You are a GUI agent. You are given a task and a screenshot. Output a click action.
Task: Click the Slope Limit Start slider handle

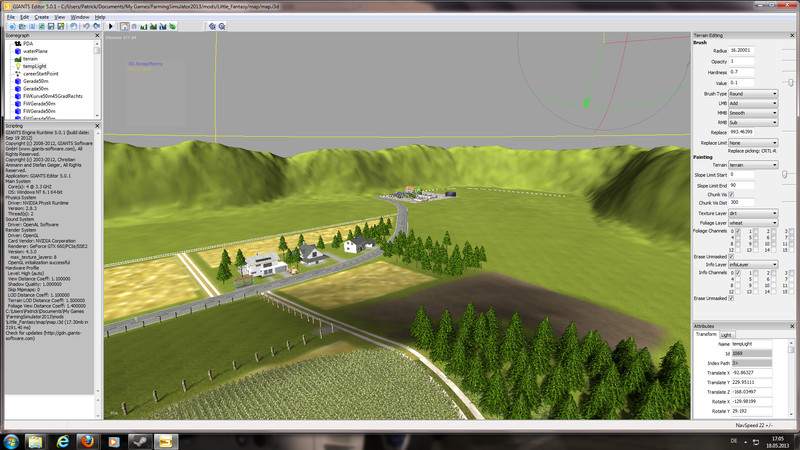click(785, 174)
